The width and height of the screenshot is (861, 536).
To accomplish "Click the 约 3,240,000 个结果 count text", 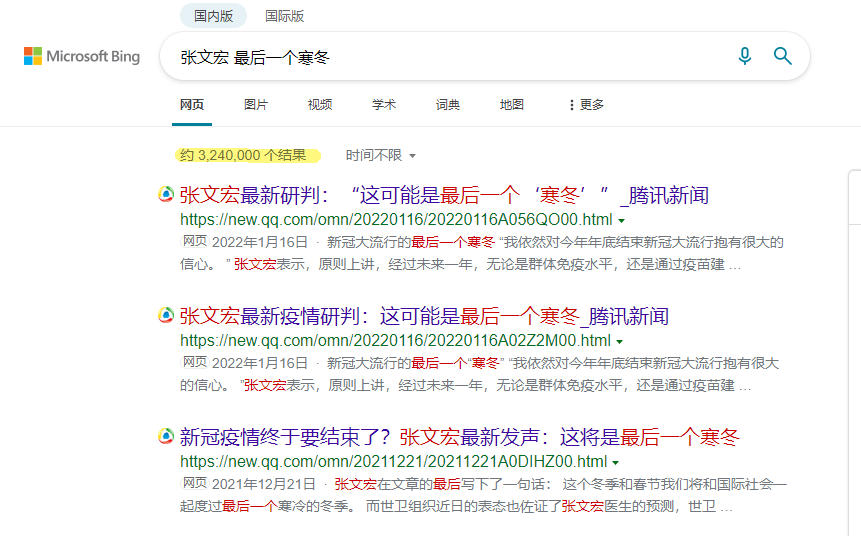I will (x=243, y=155).
